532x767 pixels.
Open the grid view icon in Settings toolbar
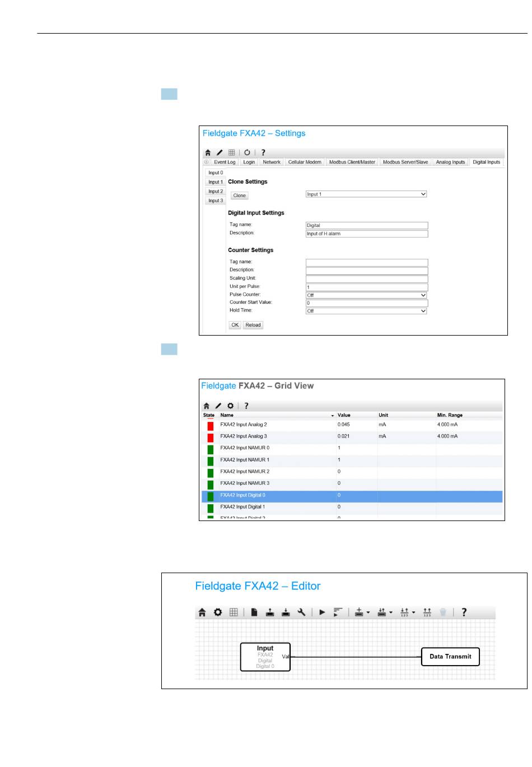click(232, 152)
